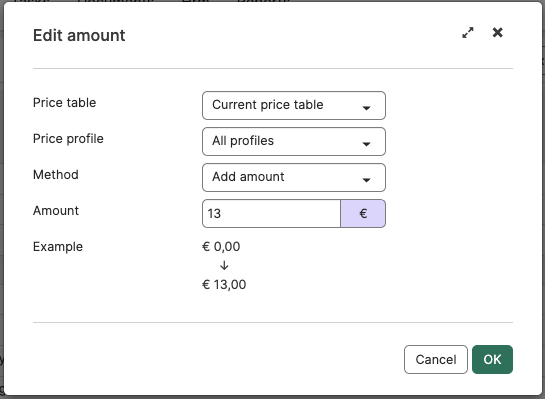Open the Price table dropdown
545x399 pixels.
(294, 105)
